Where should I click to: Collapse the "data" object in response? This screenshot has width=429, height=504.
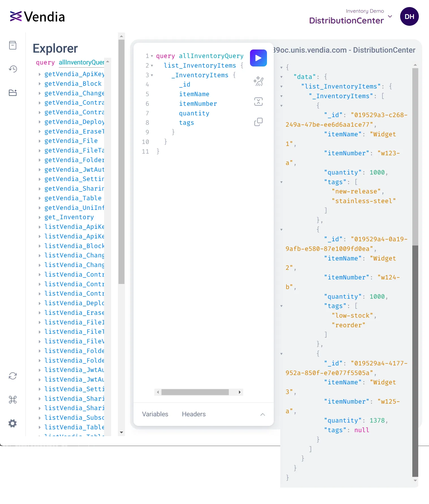tap(281, 77)
